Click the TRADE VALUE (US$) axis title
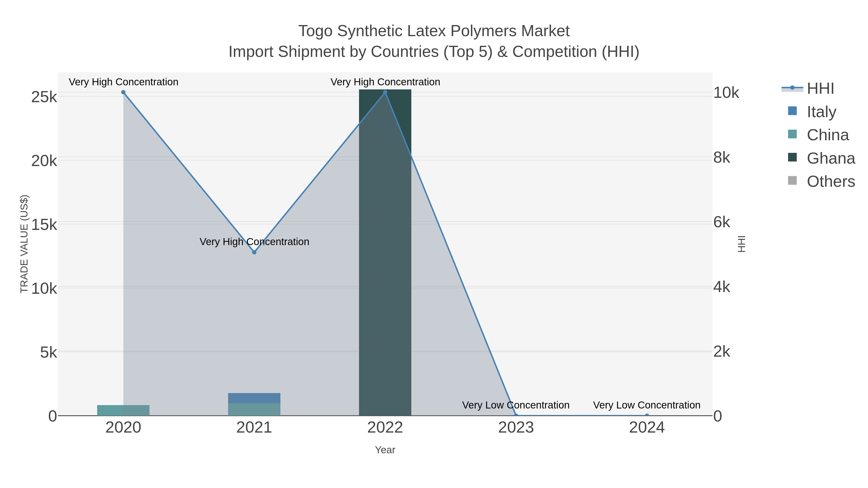Viewport: 868px width, 488px height. (24, 244)
